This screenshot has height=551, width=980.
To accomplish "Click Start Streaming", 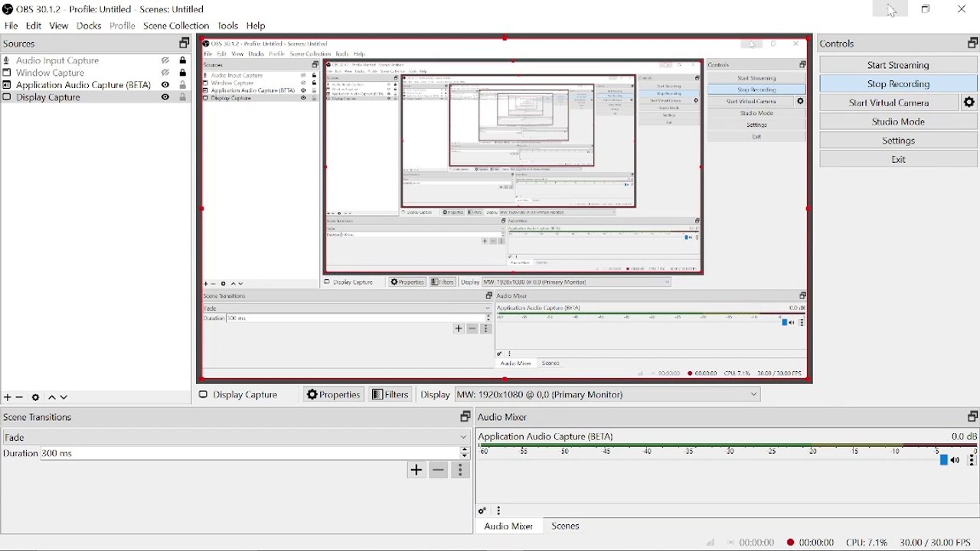I will click(x=898, y=65).
